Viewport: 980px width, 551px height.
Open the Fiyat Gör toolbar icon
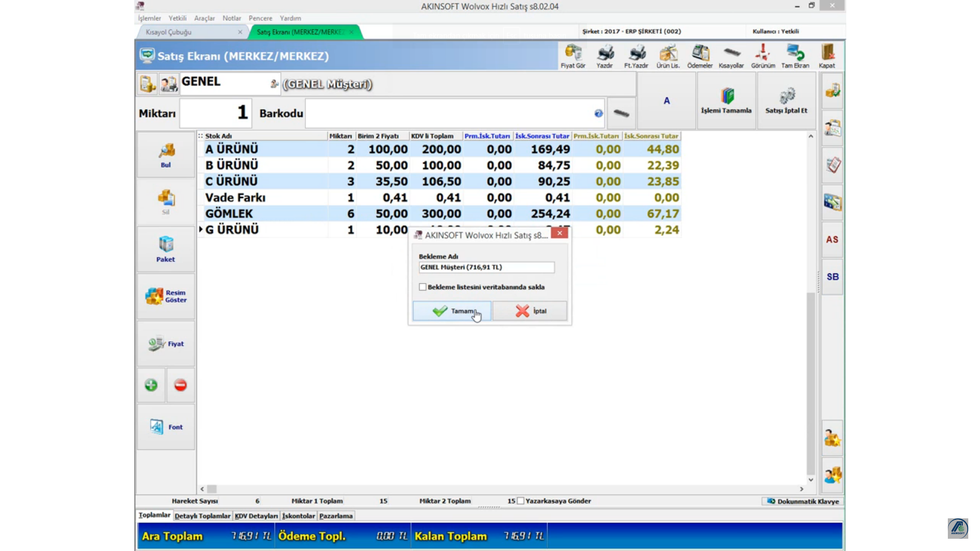coord(573,56)
